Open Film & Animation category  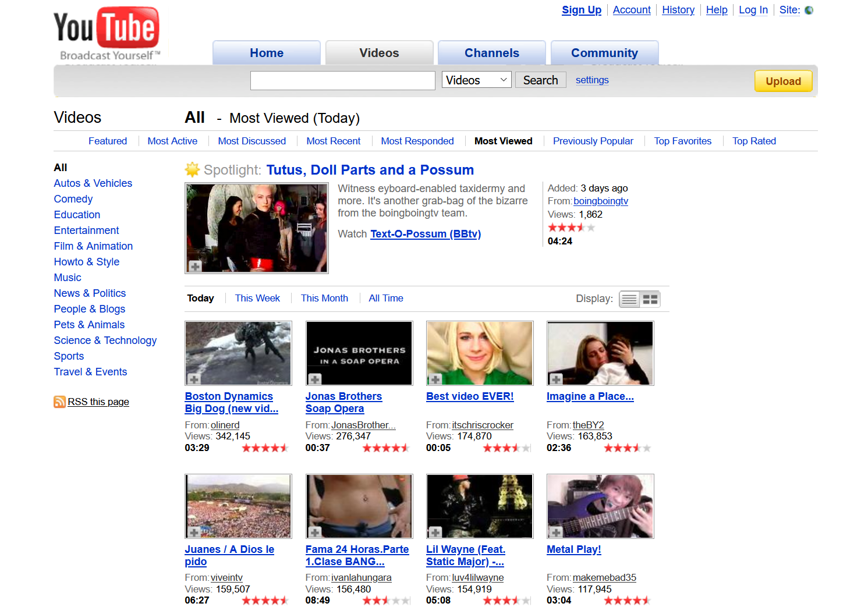pos(93,246)
